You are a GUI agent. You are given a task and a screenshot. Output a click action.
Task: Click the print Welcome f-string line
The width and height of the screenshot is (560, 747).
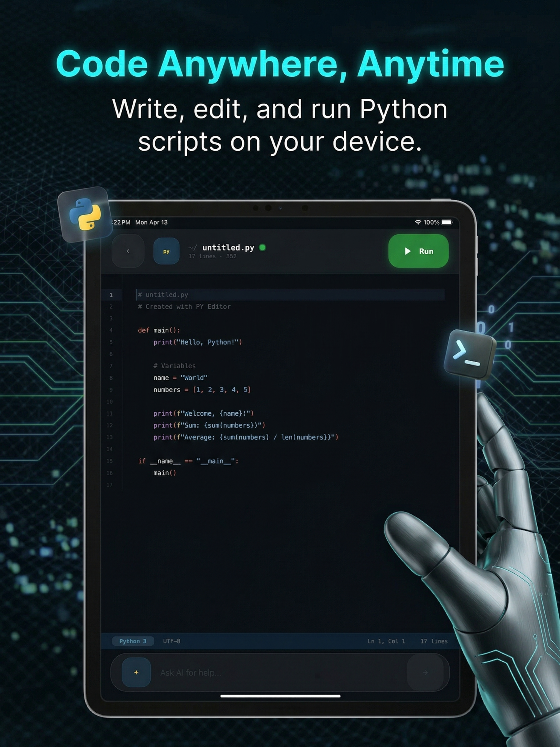tap(203, 413)
